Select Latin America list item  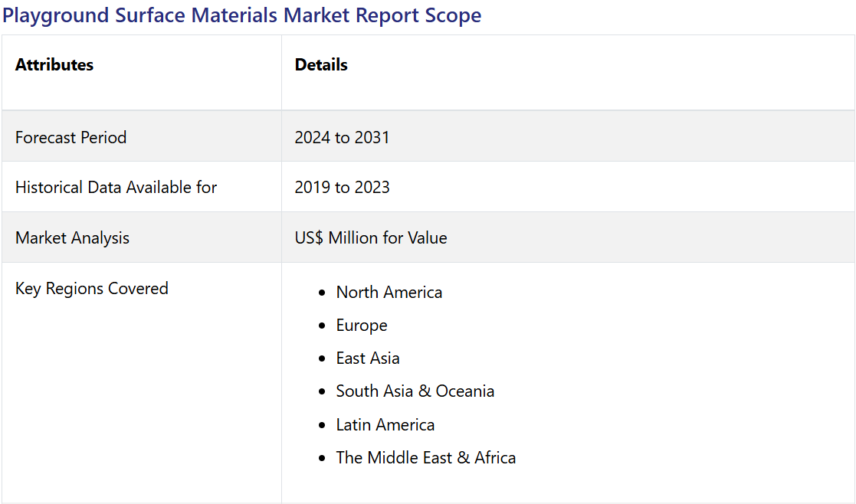coord(385,425)
